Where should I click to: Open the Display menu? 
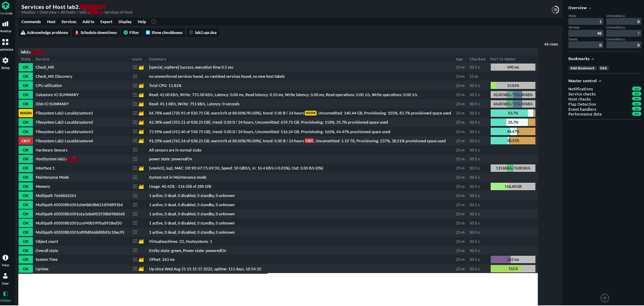point(125,22)
